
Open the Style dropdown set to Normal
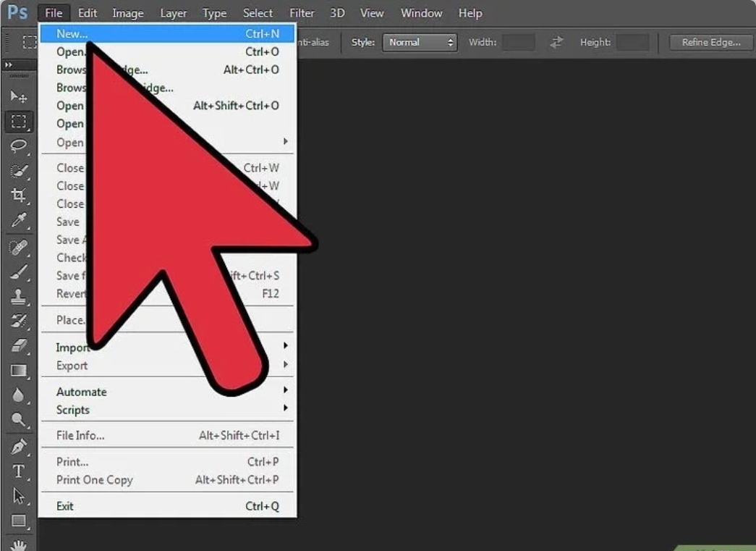[x=420, y=43]
